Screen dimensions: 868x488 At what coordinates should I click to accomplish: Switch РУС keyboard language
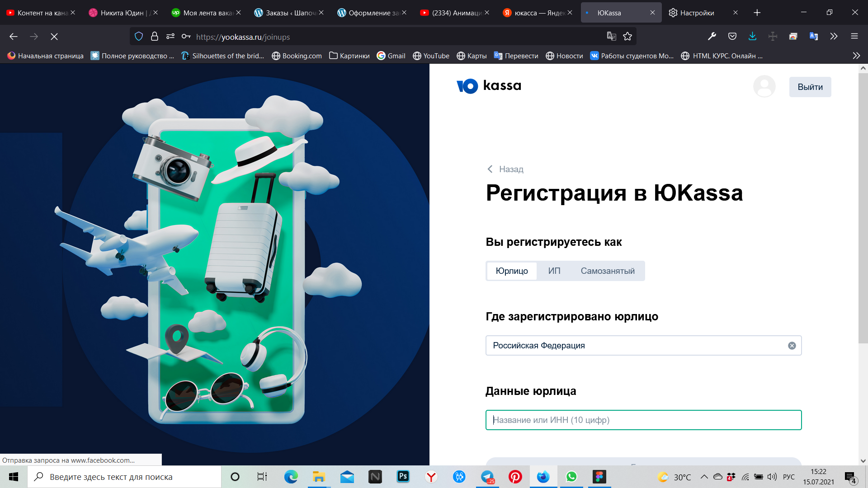788,477
